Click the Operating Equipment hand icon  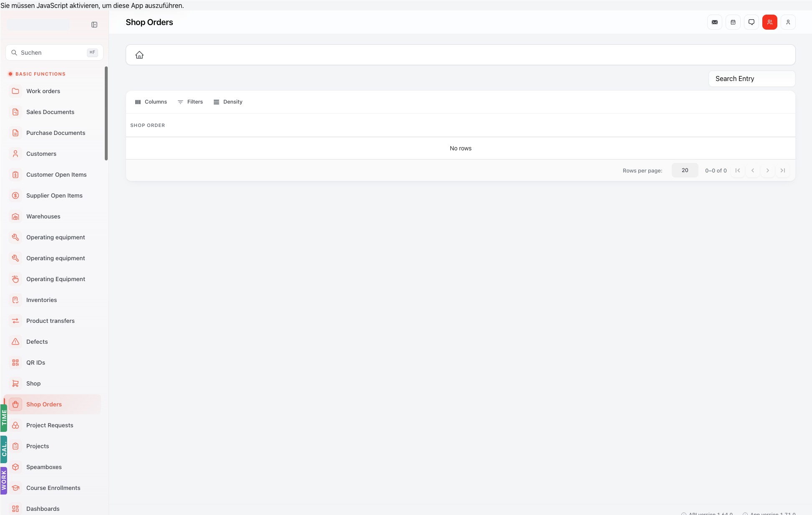point(15,279)
